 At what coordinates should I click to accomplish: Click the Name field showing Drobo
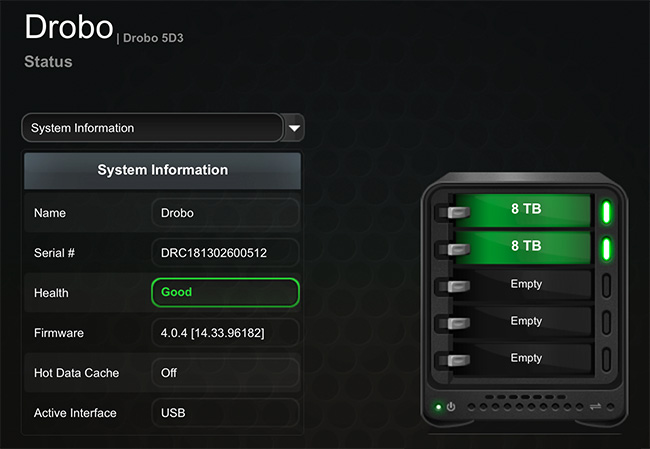point(225,213)
